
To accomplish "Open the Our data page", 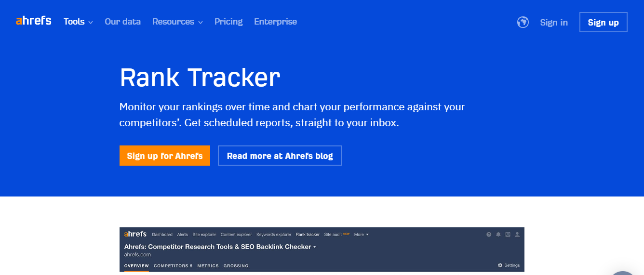I will (122, 22).
